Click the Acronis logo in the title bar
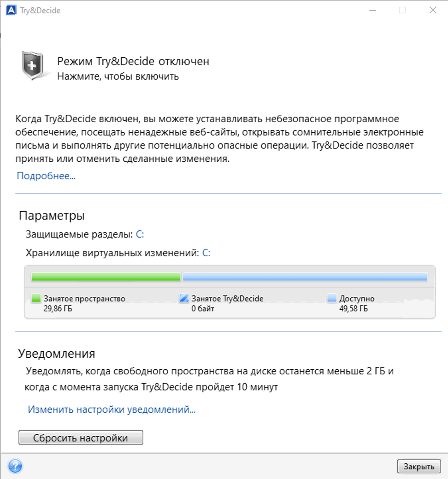448x479 pixels. (11, 10)
